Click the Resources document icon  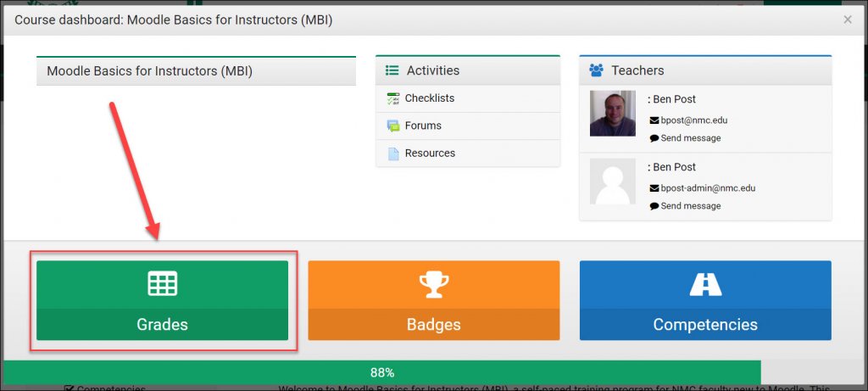coord(393,154)
